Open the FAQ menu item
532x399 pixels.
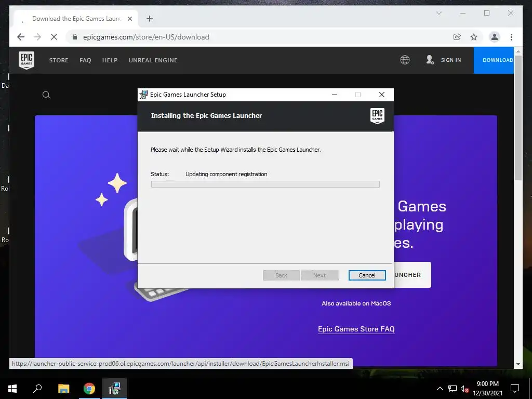click(x=85, y=60)
